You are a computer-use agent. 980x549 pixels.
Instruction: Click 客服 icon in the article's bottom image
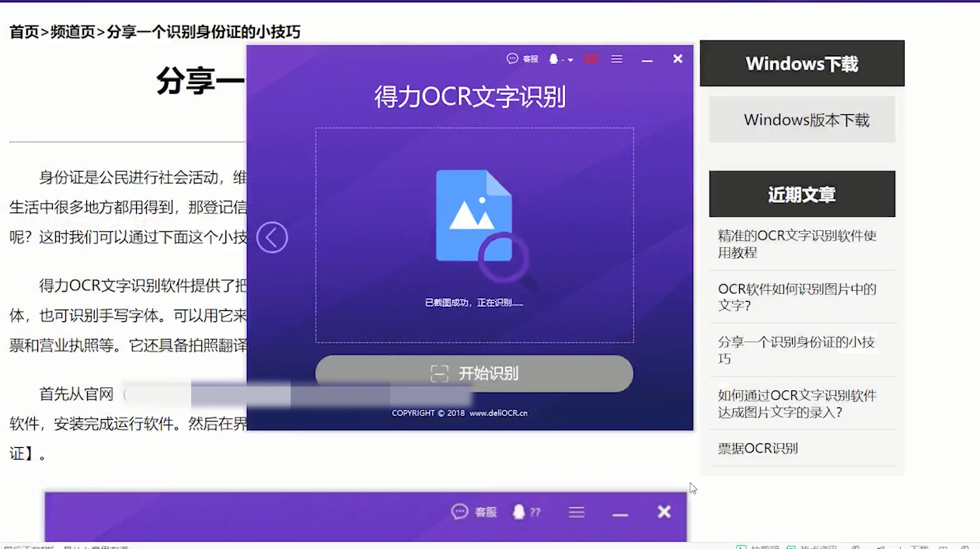pyautogui.click(x=474, y=512)
